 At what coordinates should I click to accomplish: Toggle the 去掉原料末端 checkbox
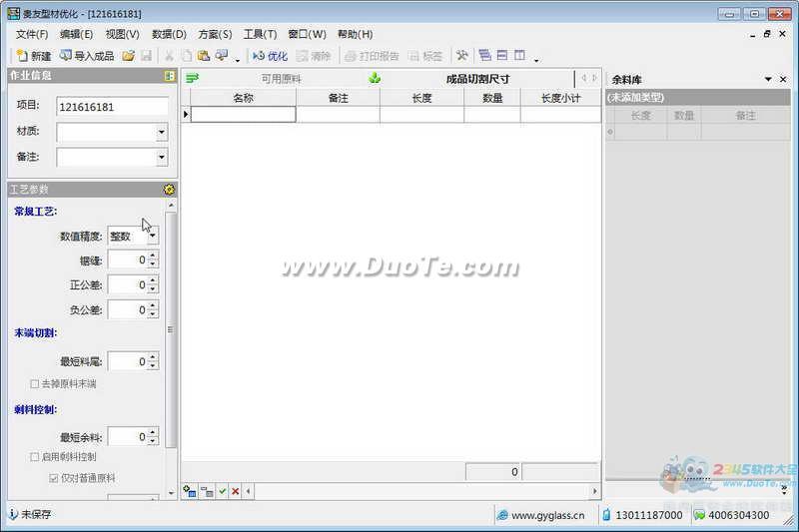pyautogui.click(x=35, y=384)
